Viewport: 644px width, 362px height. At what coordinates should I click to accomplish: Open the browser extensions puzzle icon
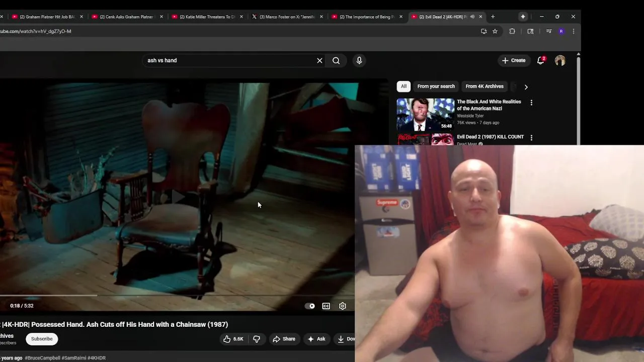tap(512, 31)
